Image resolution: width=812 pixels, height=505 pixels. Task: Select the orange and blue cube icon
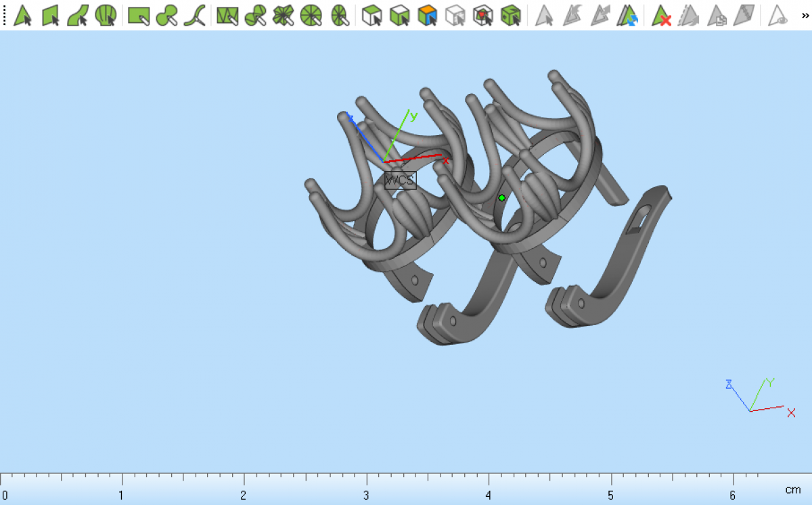(427, 15)
